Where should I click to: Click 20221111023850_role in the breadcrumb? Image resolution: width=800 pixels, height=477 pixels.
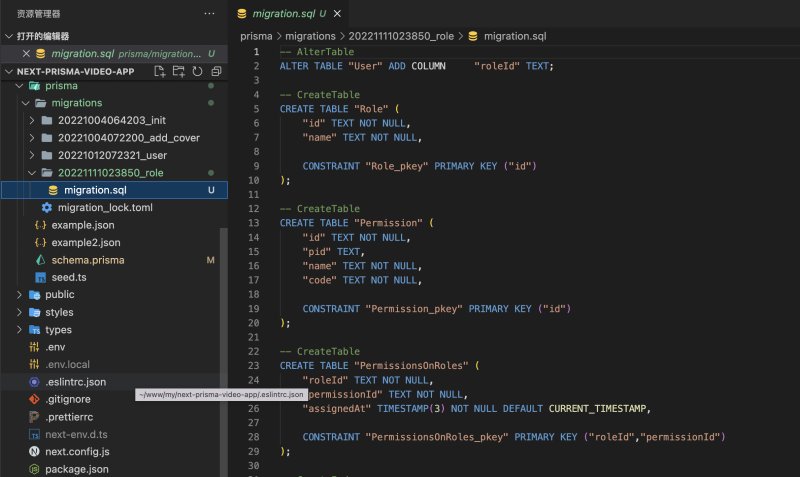click(401, 36)
